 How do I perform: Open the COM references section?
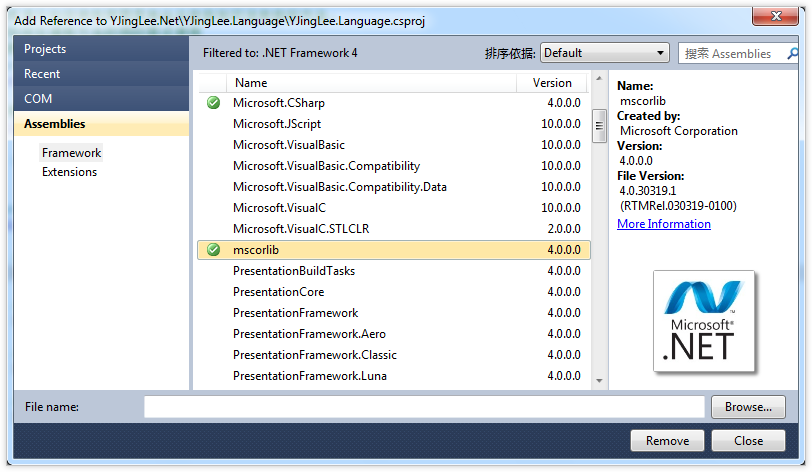pyautogui.click(x=101, y=99)
